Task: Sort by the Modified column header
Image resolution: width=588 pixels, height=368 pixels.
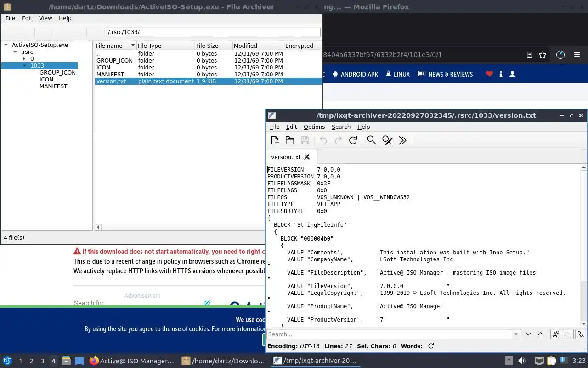Action: [x=258, y=46]
